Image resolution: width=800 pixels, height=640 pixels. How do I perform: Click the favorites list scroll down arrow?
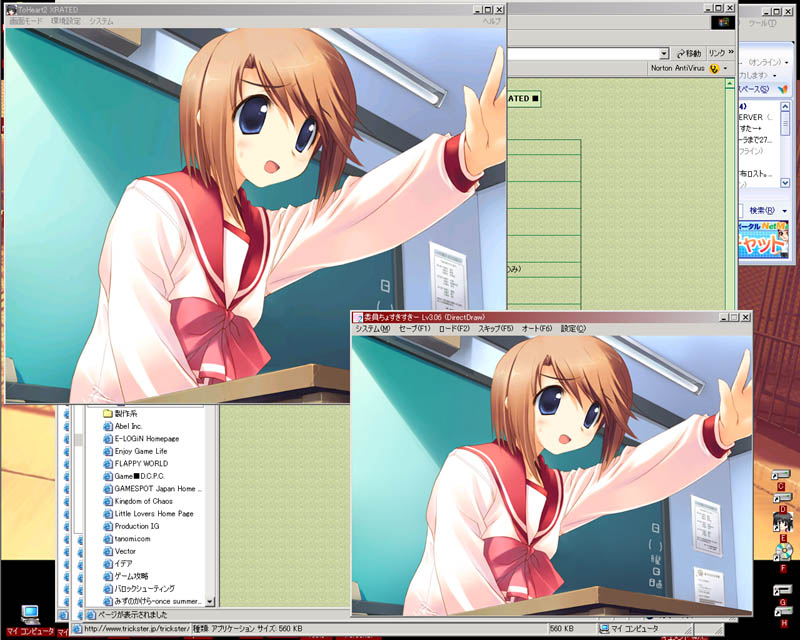pos(210,602)
